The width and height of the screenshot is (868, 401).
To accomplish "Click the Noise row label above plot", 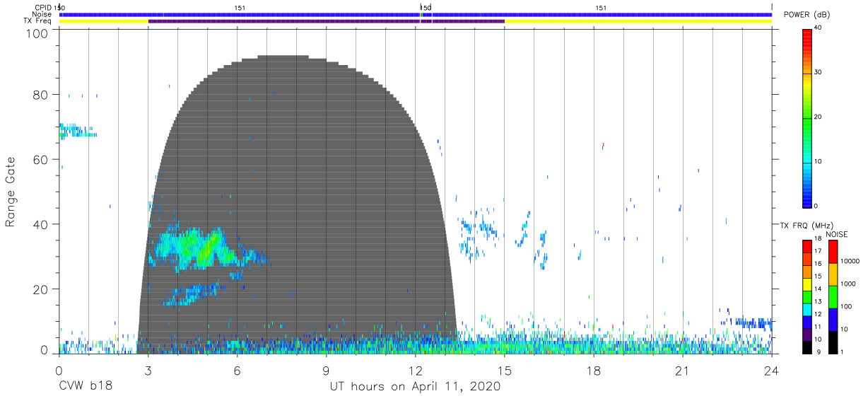I will tap(42, 14).
